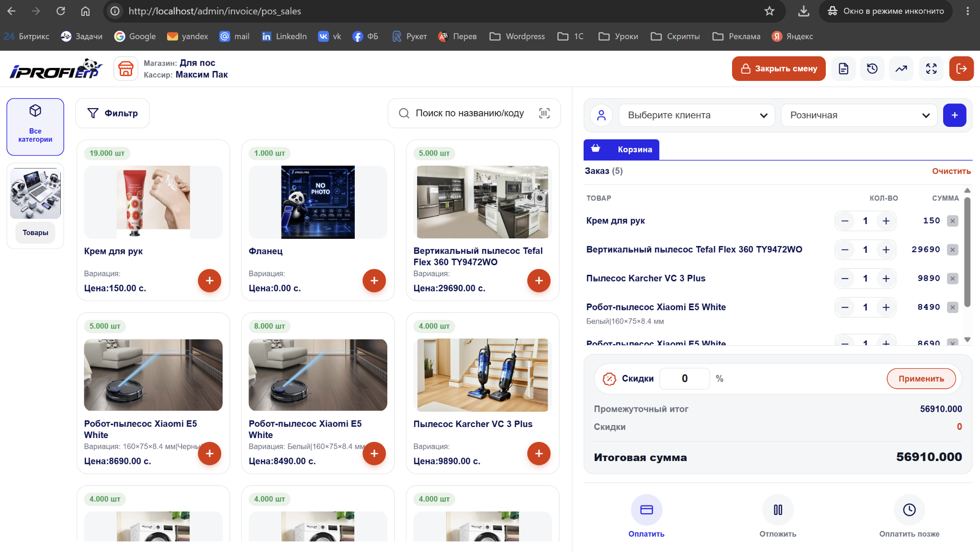
Task: Select the Товары category
Action: point(35,206)
